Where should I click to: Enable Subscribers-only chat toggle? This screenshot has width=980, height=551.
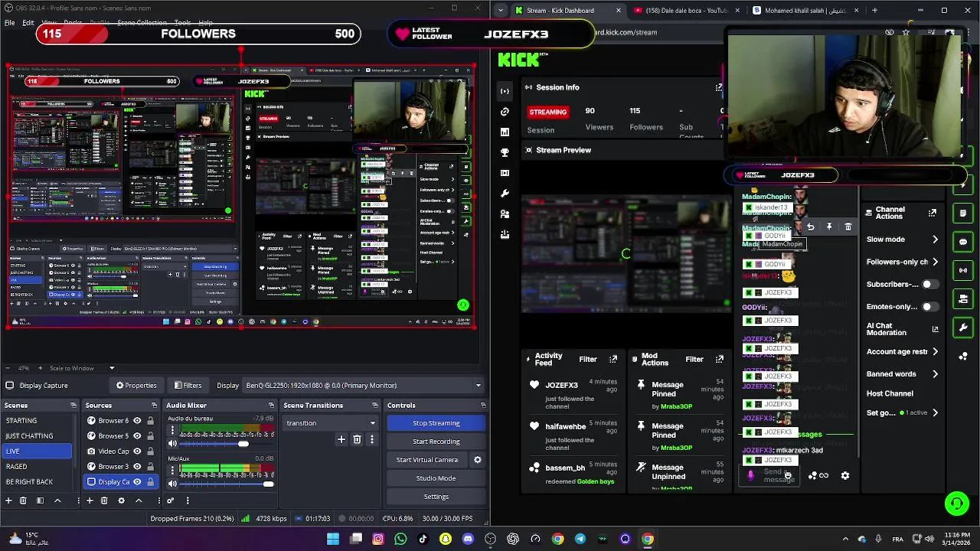[929, 284]
